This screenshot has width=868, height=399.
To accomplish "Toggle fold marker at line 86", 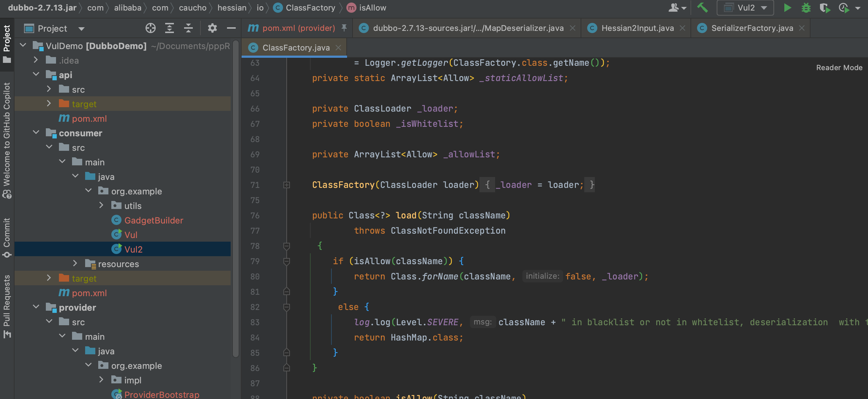I will [x=287, y=368].
